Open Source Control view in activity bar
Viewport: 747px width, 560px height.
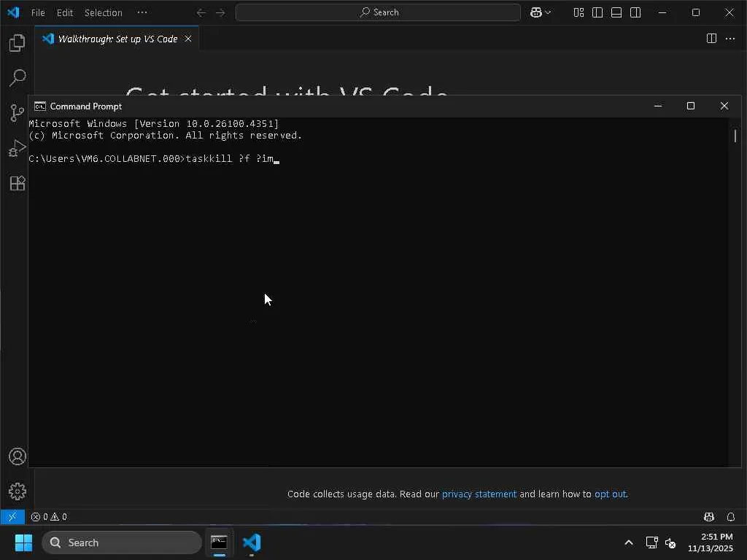click(x=18, y=113)
